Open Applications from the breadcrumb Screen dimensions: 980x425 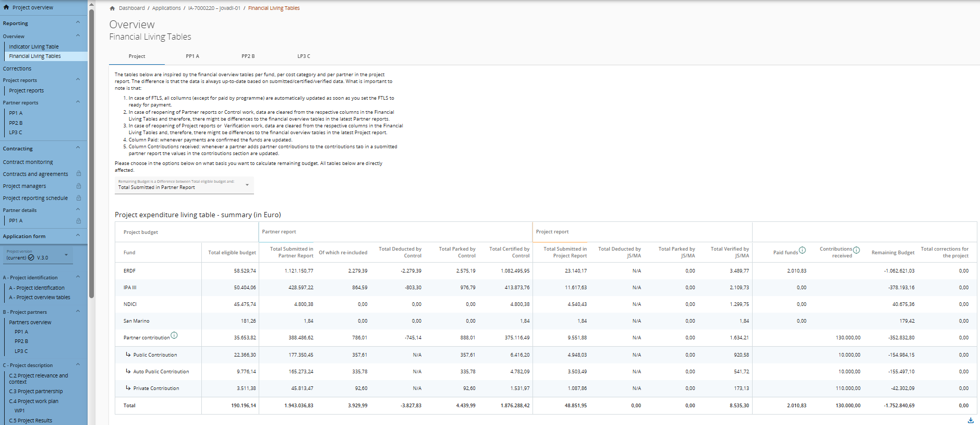point(166,8)
